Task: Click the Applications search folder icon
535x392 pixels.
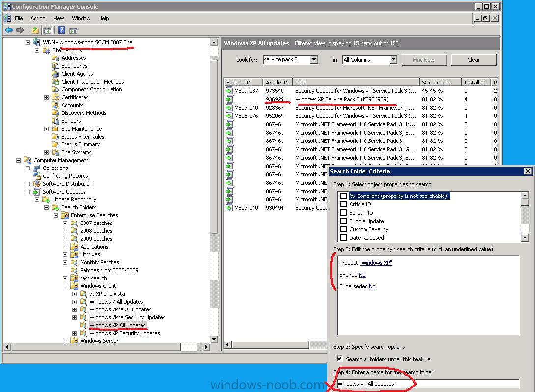Action: coord(74,246)
